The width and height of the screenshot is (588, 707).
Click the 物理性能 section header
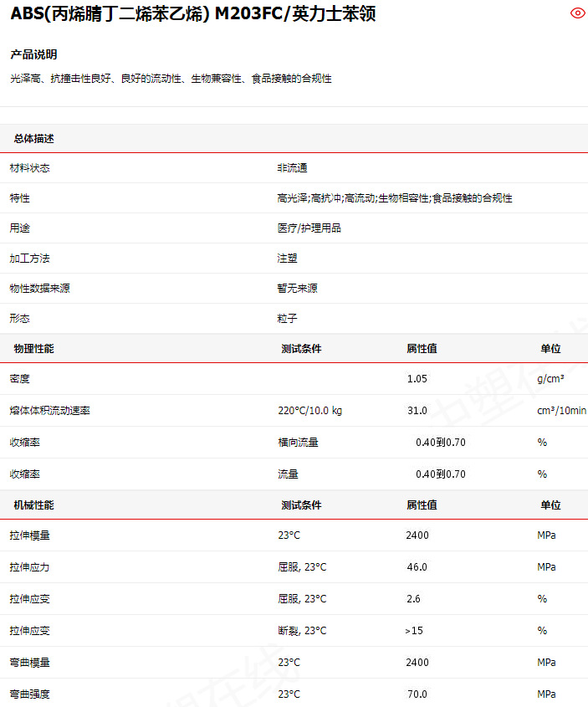click(33, 349)
